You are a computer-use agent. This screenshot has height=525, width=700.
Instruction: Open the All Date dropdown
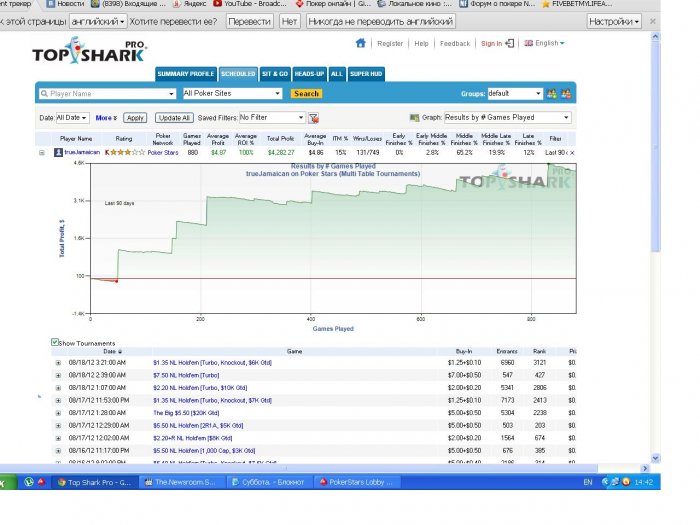point(71,118)
